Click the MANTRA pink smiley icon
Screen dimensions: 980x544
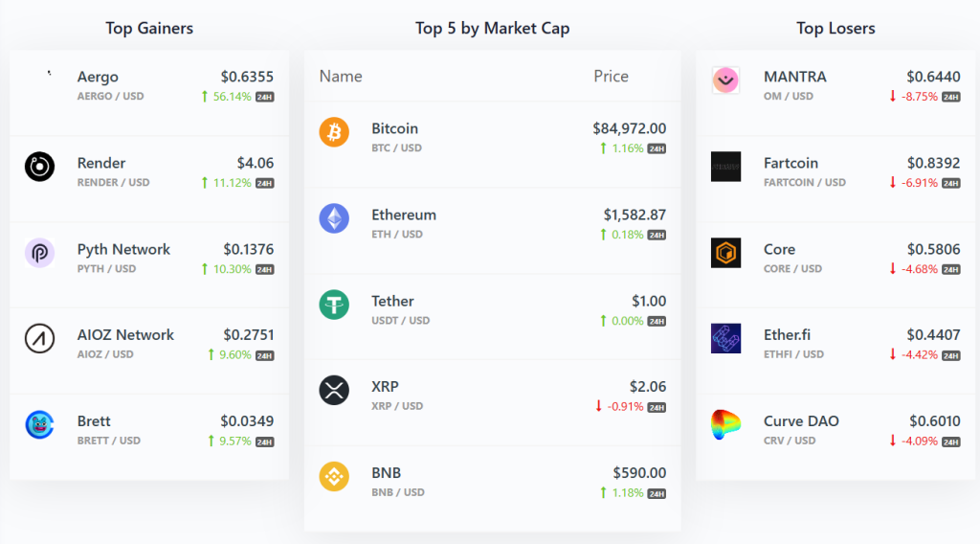[x=725, y=80]
